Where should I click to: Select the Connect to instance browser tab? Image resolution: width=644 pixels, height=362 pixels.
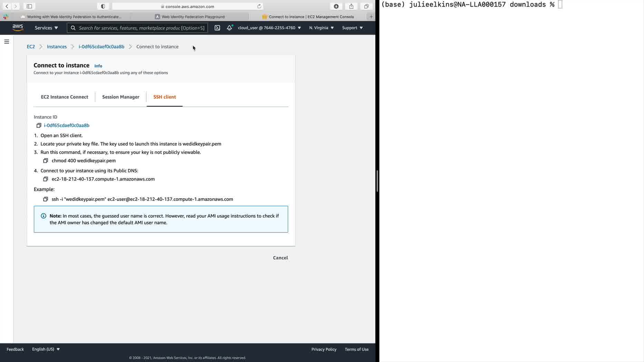308,17
